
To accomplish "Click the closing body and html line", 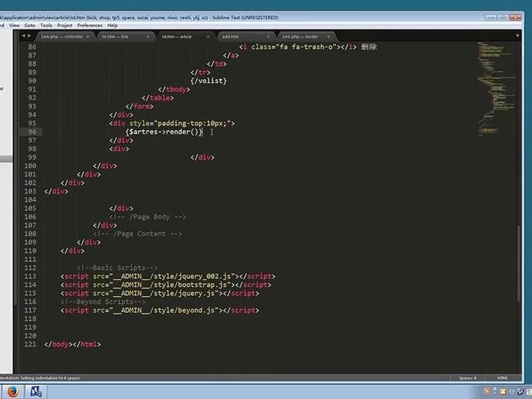I will [x=72, y=344].
